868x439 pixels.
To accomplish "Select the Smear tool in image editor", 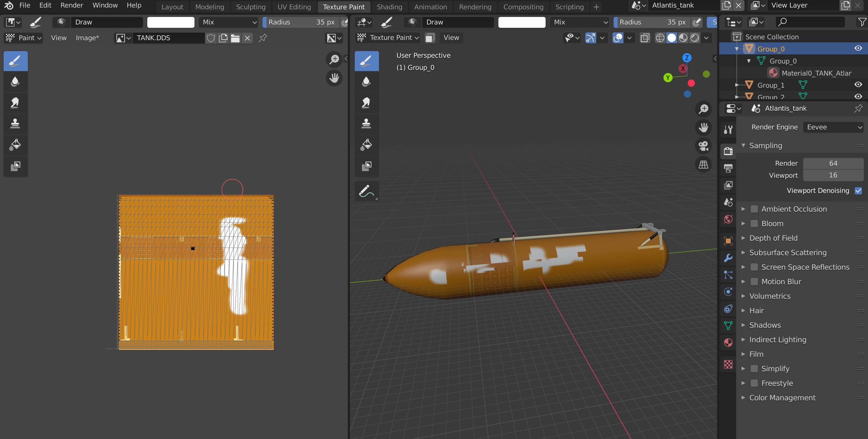I will tap(15, 103).
